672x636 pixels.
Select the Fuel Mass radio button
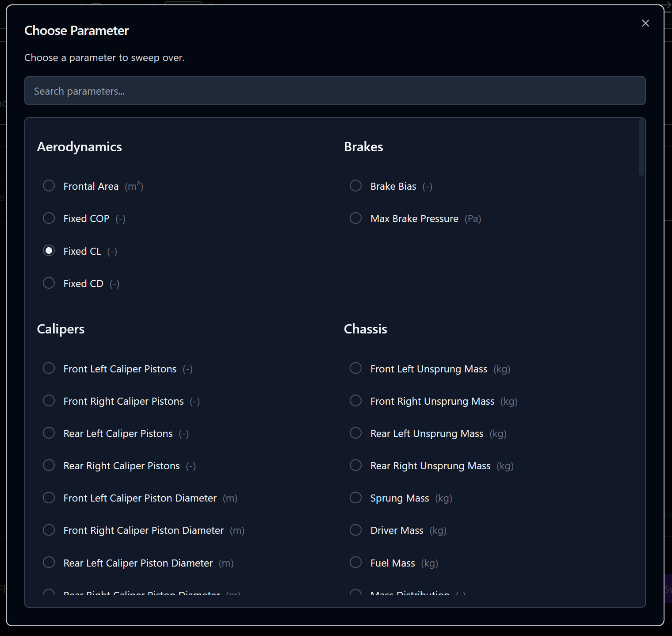pos(356,563)
